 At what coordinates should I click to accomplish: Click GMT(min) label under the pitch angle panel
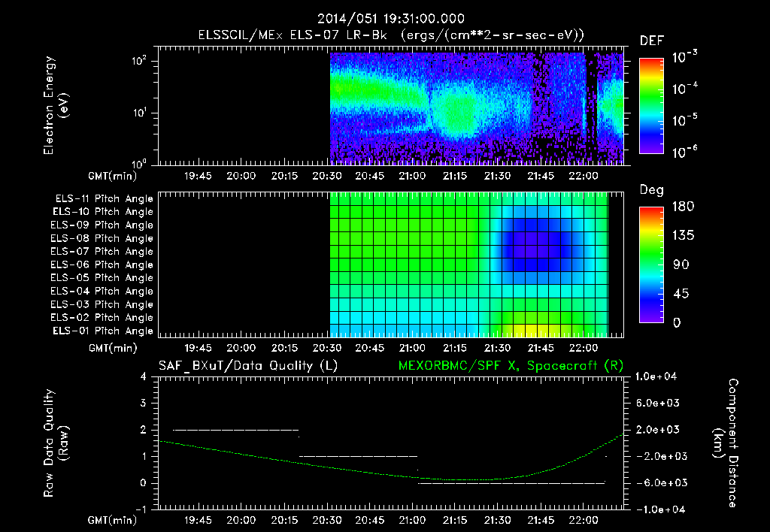tap(113, 349)
